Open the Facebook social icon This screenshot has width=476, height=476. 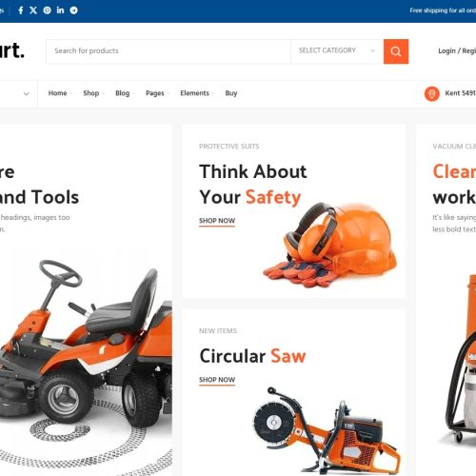[x=21, y=10]
